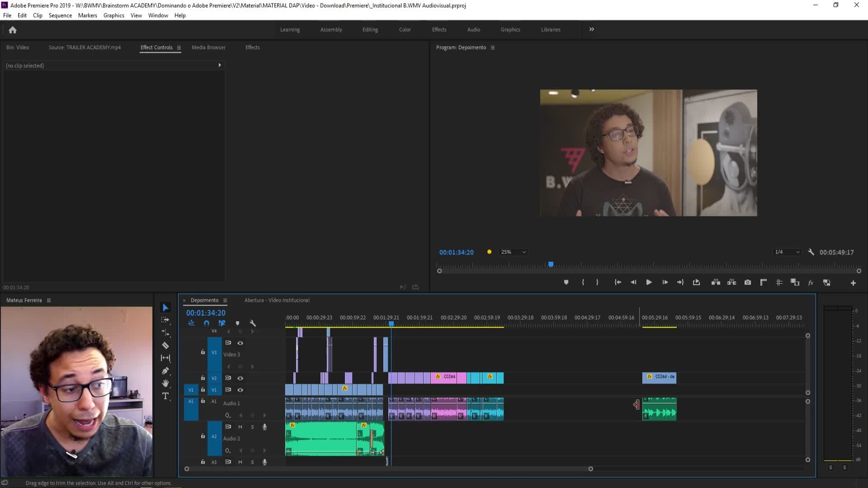
Task: Click the Extract button
Action: tap(731, 282)
